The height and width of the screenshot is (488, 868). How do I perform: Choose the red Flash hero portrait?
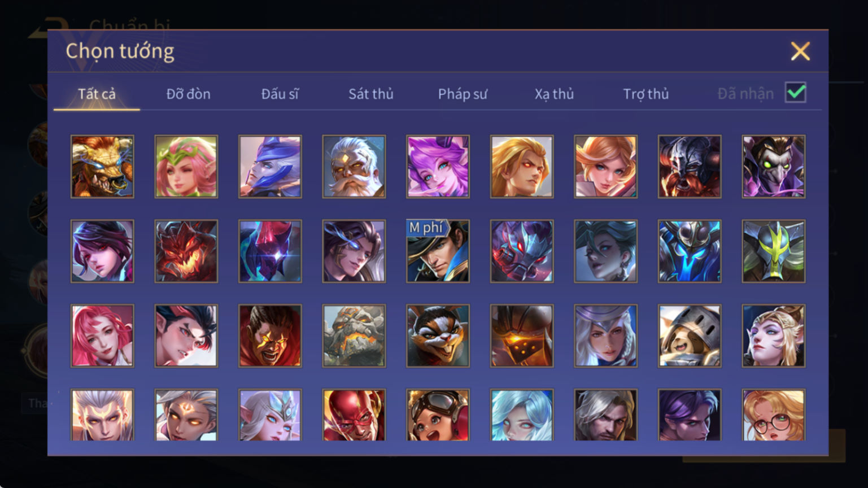[x=354, y=415]
